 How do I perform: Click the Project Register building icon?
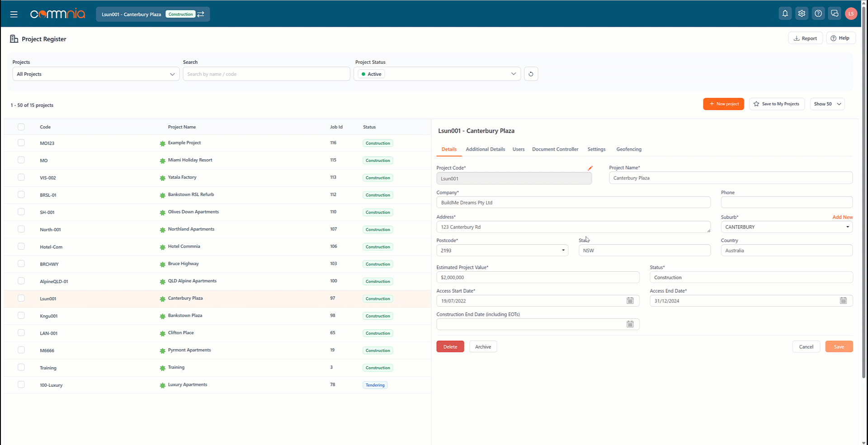point(14,39)
